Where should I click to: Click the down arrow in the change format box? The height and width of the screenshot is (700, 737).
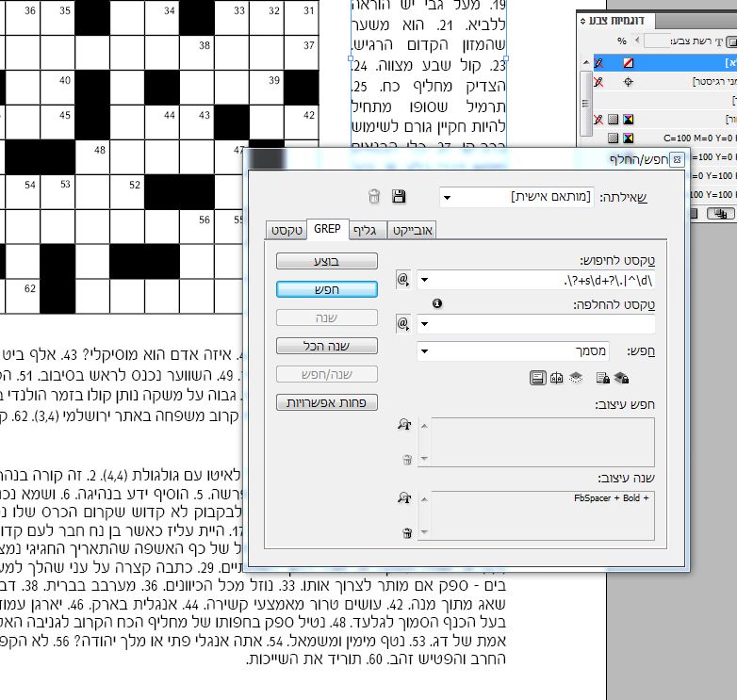point(424,531)
